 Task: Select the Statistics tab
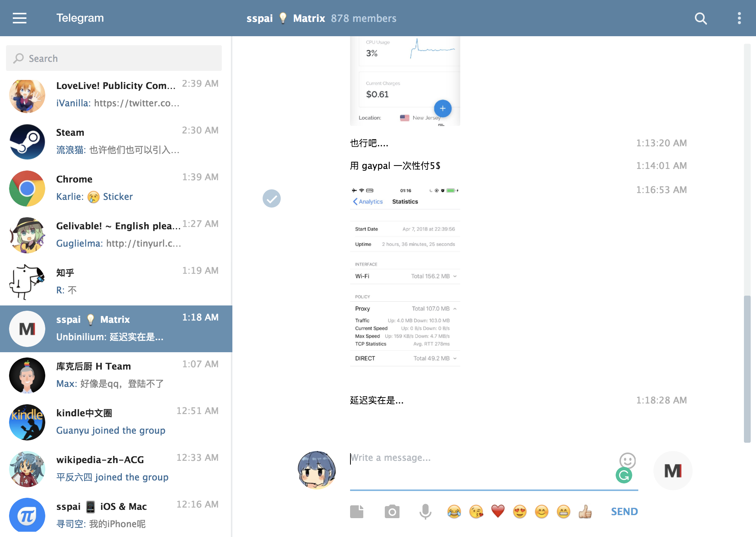click(x=406, y=201)
